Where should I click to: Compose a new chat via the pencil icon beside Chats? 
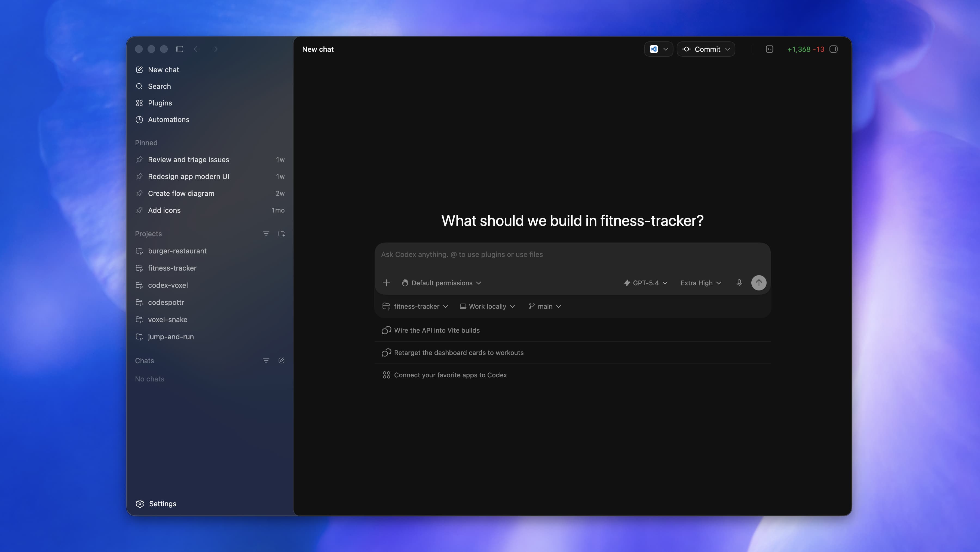(281, 360)
